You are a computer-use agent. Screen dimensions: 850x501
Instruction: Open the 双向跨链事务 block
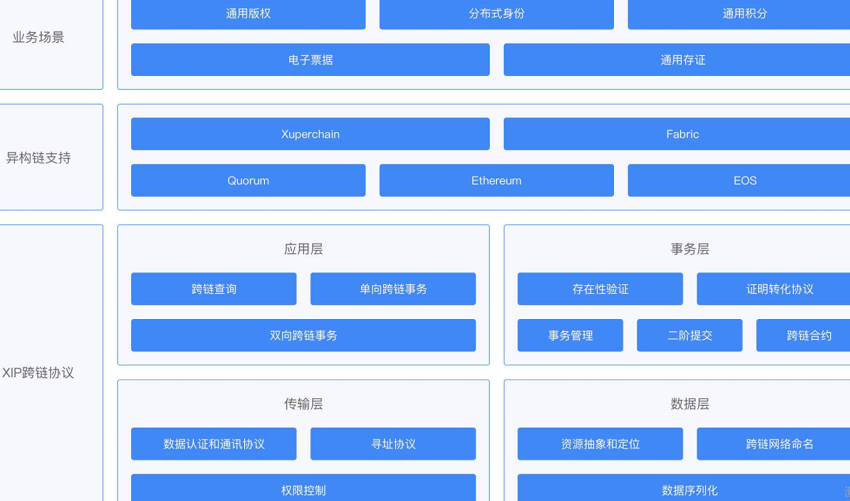[303, 336]
